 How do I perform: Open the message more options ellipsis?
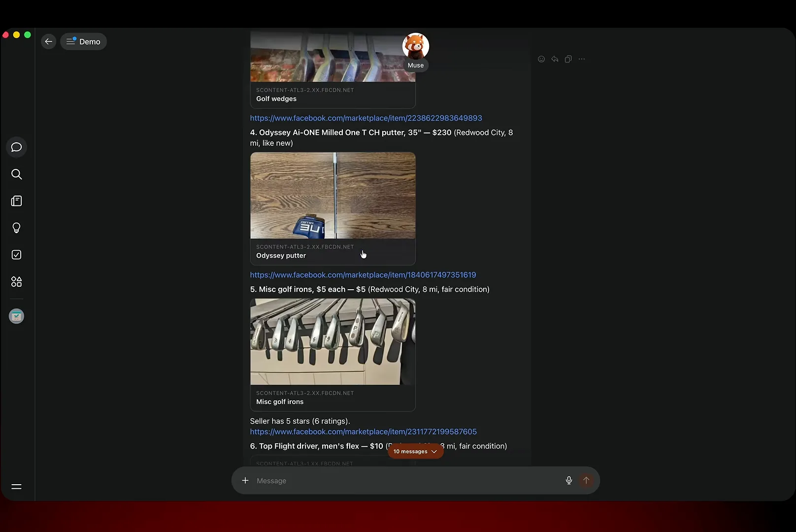pyautogui.click(x=582, y=59)
